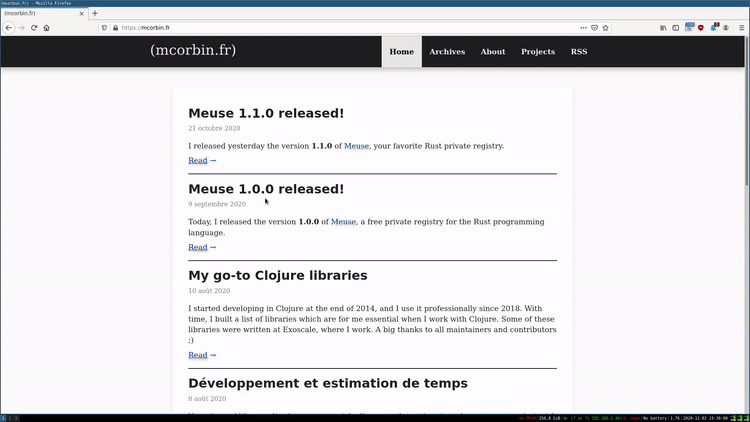Open the red shield uBlock extension icon

tap(701, 28)
